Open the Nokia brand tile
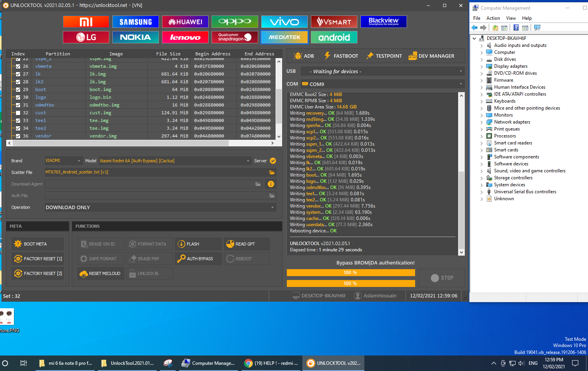 point(136,37)
